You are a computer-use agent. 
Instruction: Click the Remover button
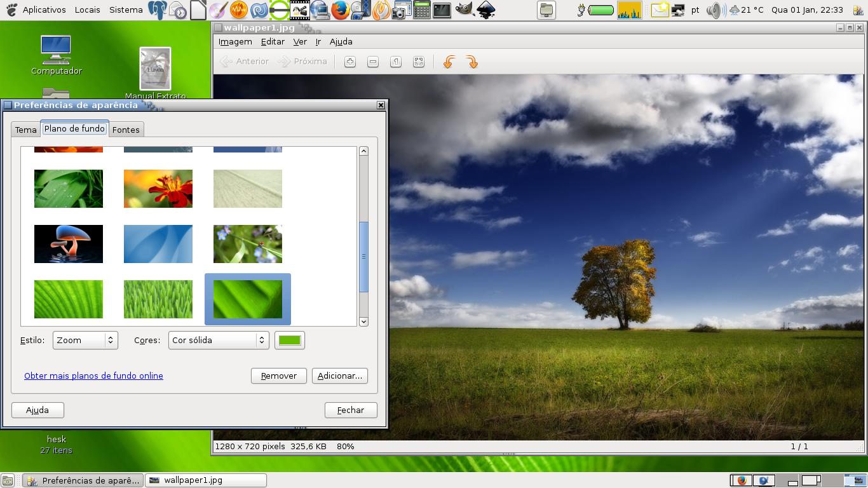(x=278, y=376)
